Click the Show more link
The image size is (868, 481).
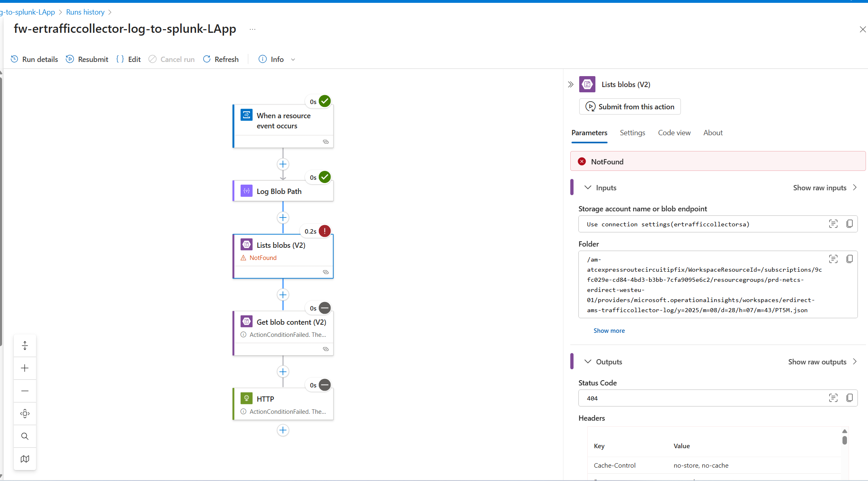(x=609, y=331)
